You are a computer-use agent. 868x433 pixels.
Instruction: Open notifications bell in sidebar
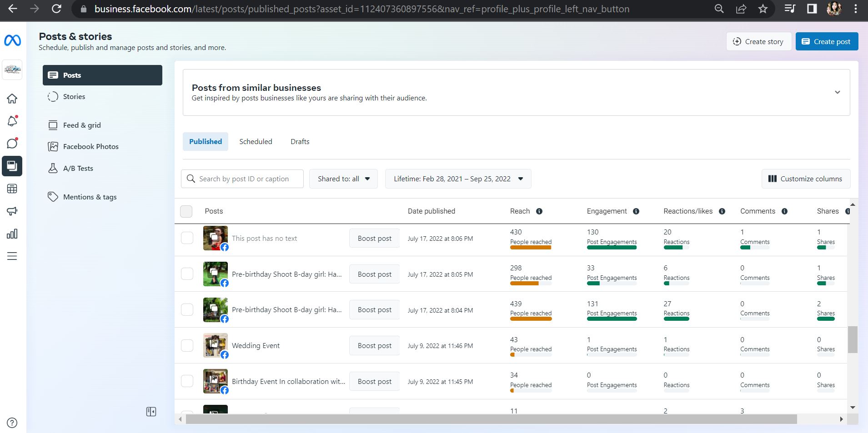click(12, 121)
